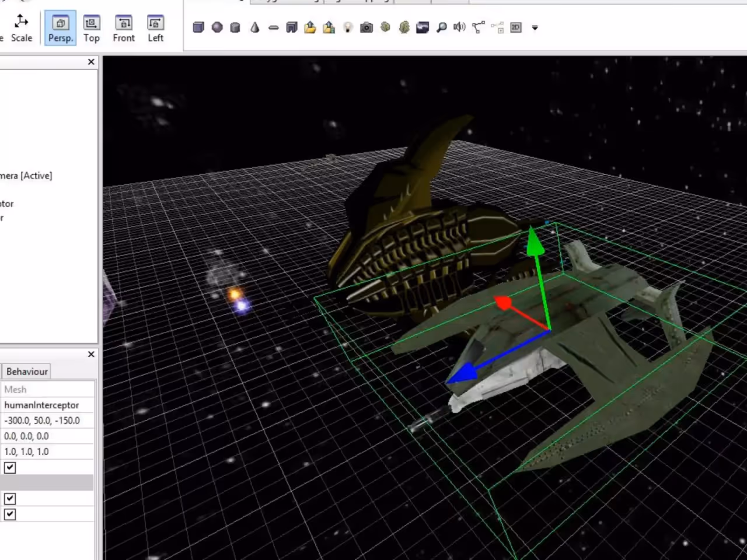
Task: Switch to the Persp. view
Action: [x=61, y=27]
